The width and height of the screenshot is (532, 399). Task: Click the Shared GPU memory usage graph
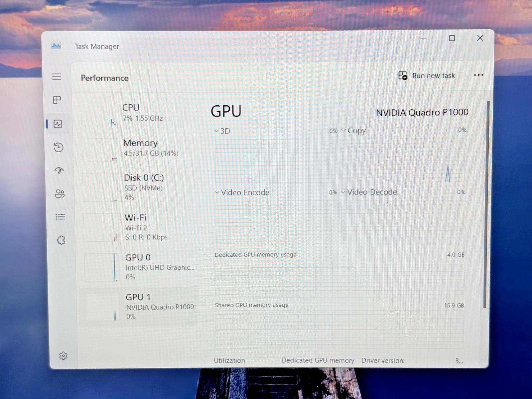tap(339, 330)
